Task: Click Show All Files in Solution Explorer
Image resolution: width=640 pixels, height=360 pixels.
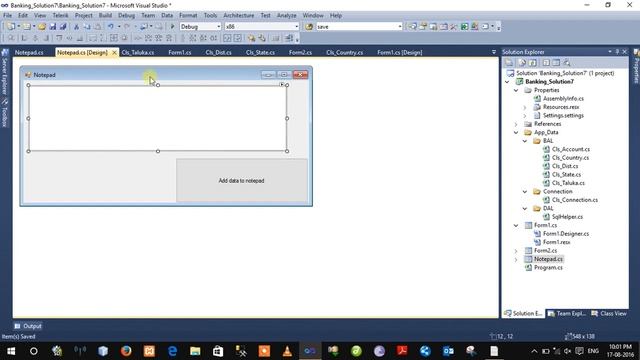Action: [x=522, y=62]
